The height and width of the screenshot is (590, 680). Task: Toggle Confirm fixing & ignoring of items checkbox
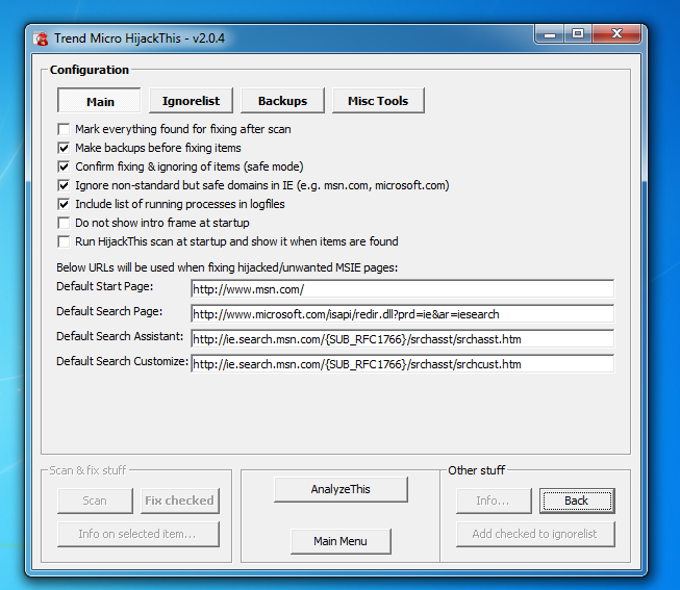pos(64,167)
